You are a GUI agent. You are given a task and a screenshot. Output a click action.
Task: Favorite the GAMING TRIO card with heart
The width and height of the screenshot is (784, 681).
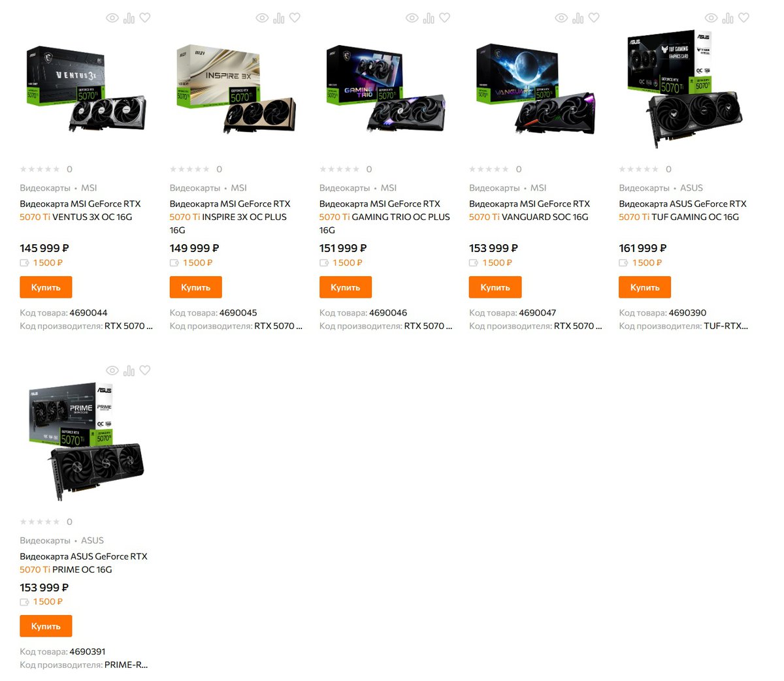(x=444, y=18)
